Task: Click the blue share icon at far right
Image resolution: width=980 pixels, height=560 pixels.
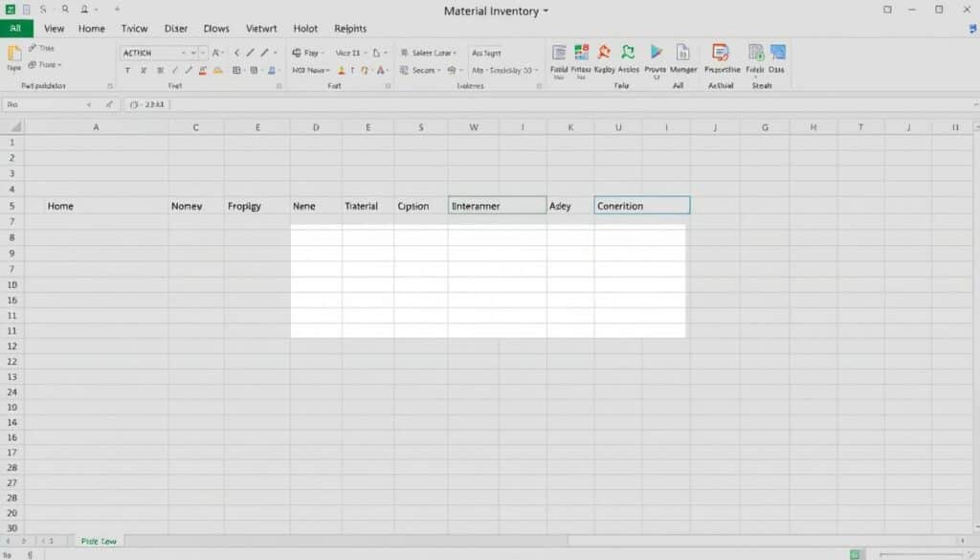Action: pyautogui.click(x=972, y=29)
